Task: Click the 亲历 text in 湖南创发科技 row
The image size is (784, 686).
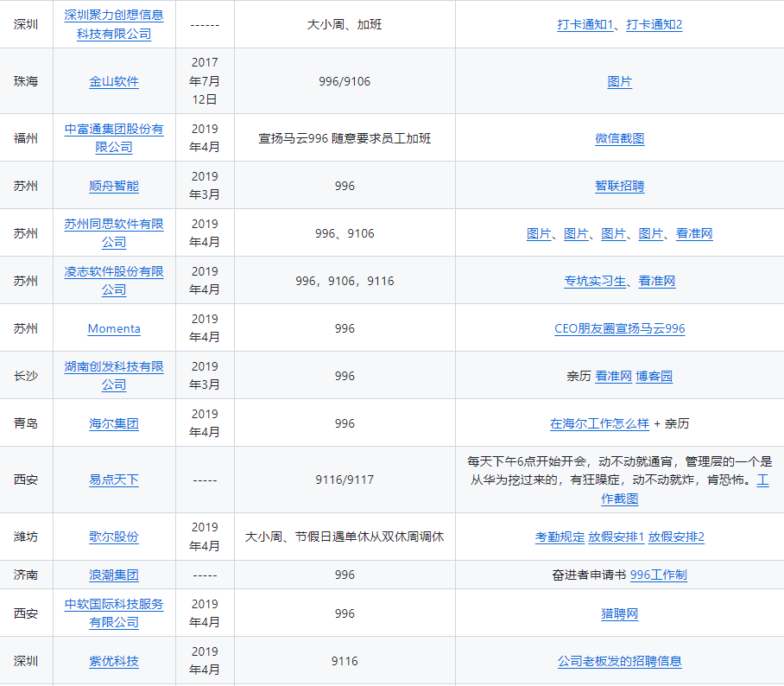Action: click(x=579, y=377)
